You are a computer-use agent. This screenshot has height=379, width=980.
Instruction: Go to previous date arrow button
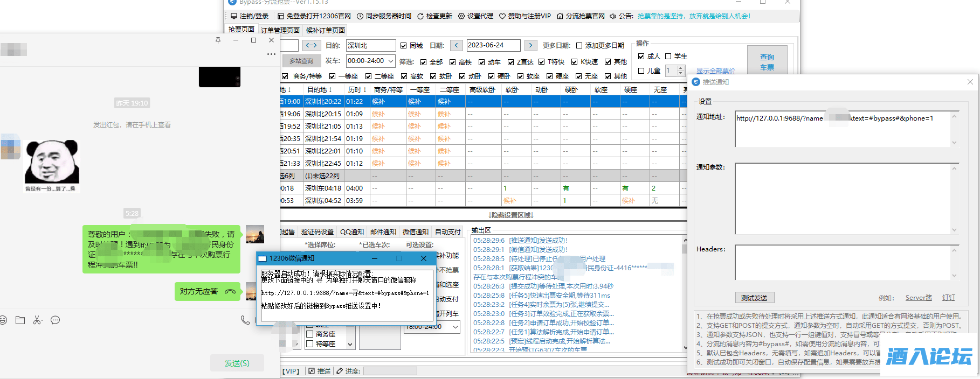pos(457,45)
